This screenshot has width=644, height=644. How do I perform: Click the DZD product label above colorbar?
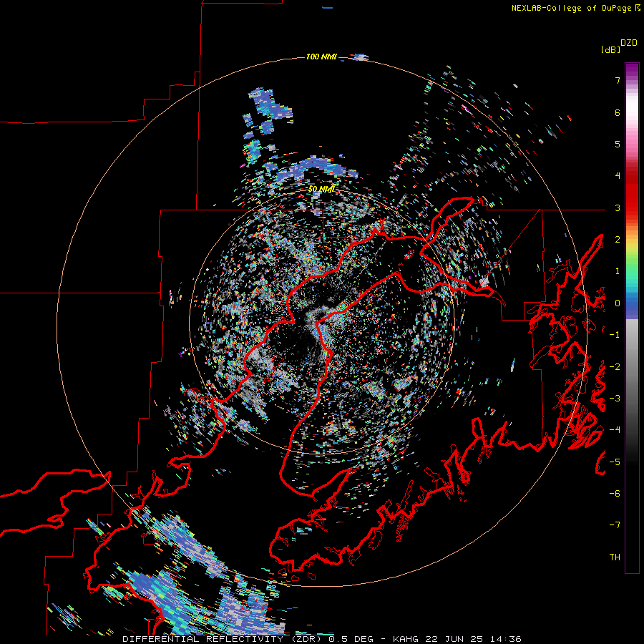tap(629, 43)
